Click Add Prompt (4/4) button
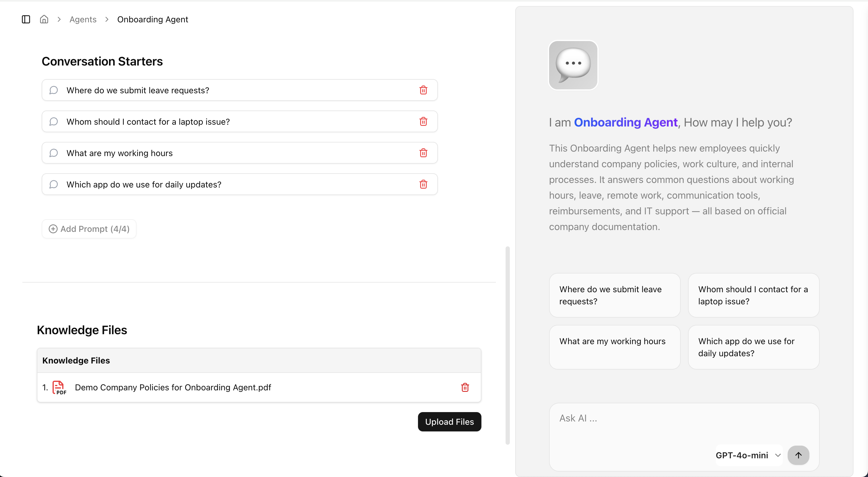 pyautogui.click(x=89, y=229)
